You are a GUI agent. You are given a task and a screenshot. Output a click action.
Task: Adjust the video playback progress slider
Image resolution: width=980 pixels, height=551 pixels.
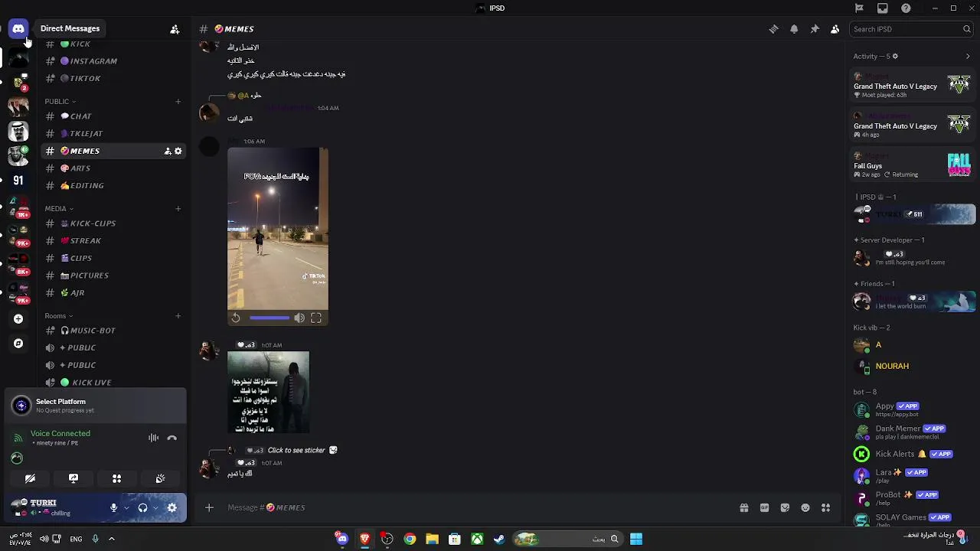click(x=269, y=318)
